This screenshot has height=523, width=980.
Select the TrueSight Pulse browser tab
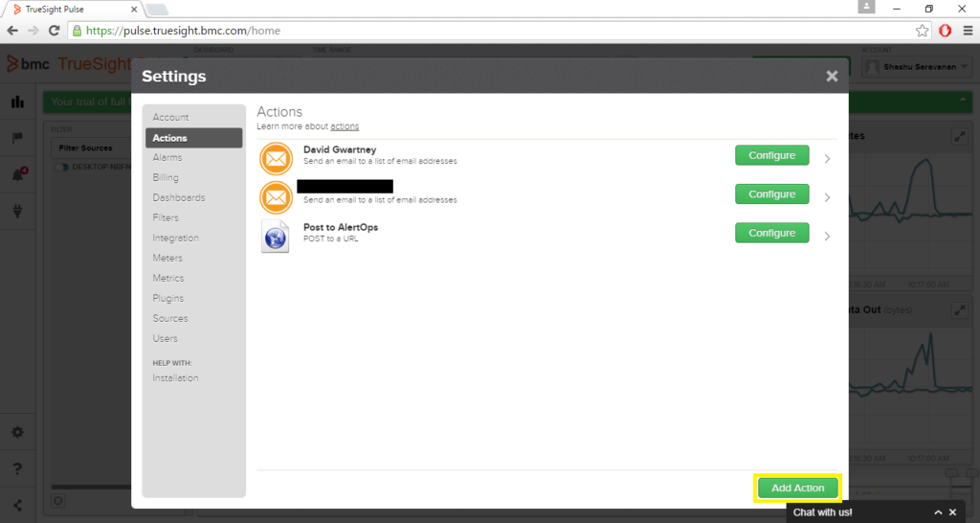click(72, 10)
